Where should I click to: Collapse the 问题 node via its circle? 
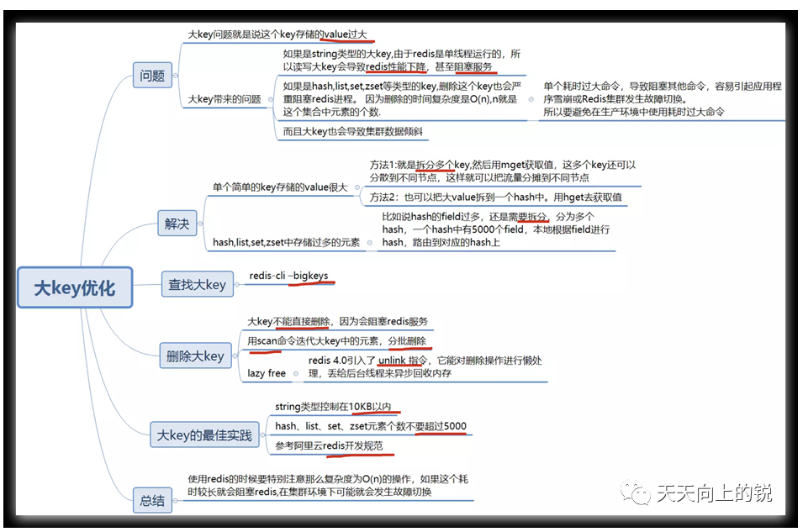click(x=176, y=76)
